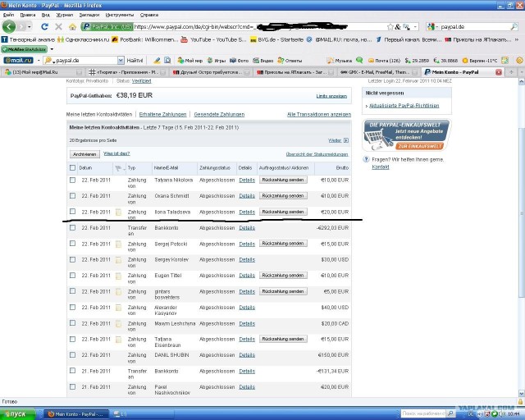Open Erhaltene Zahlungen link
This screenshot has height=420, width=525.
pos(162,115)
